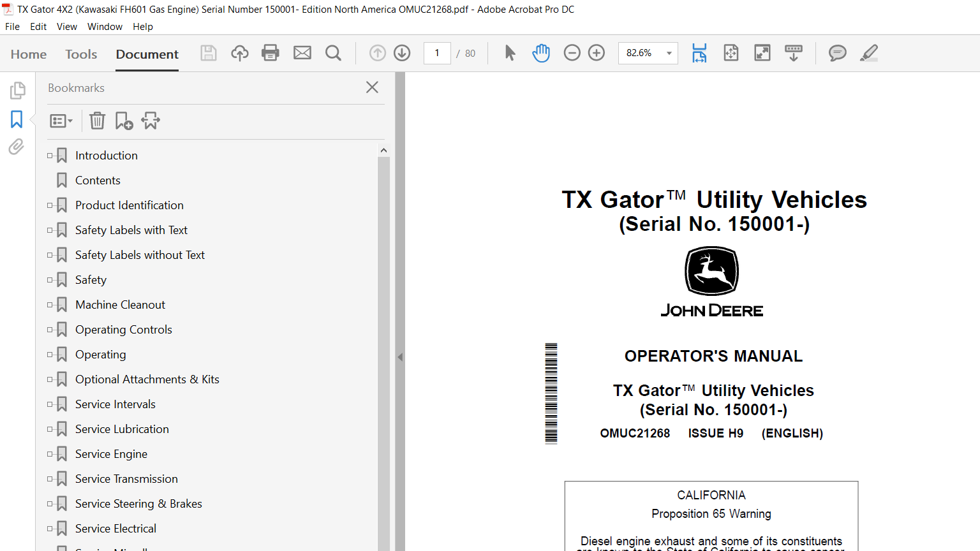This screenshot has height=551, width=980.
Task: Expand the Service Engine bookmark
Action: [50, 453]
